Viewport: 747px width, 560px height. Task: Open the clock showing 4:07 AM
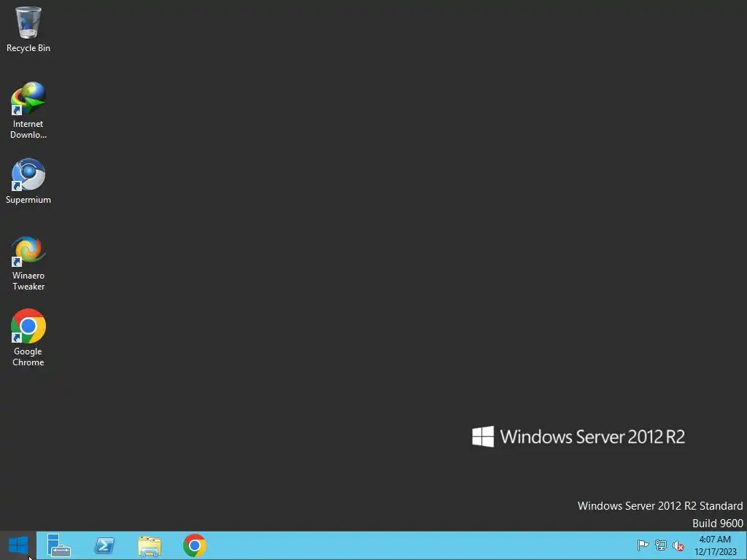click(715, 540)
